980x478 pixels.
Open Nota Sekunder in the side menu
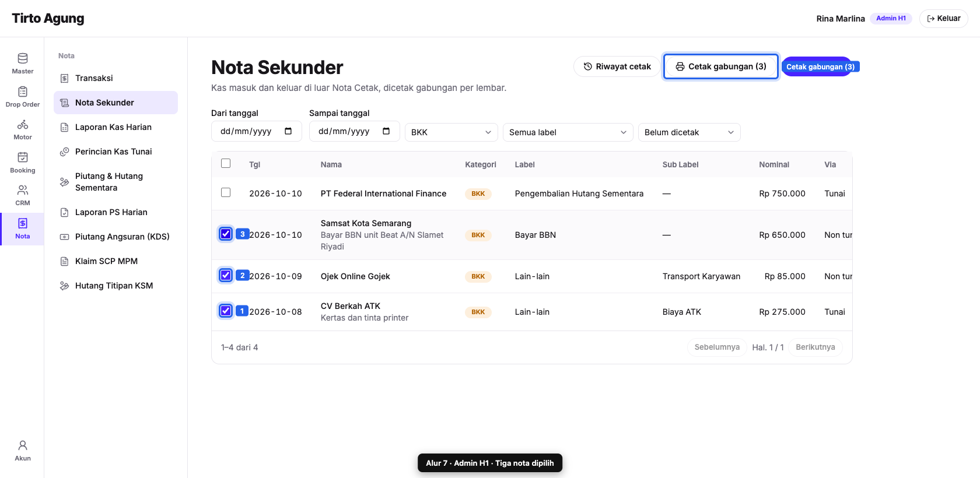[x=116, y=103]
